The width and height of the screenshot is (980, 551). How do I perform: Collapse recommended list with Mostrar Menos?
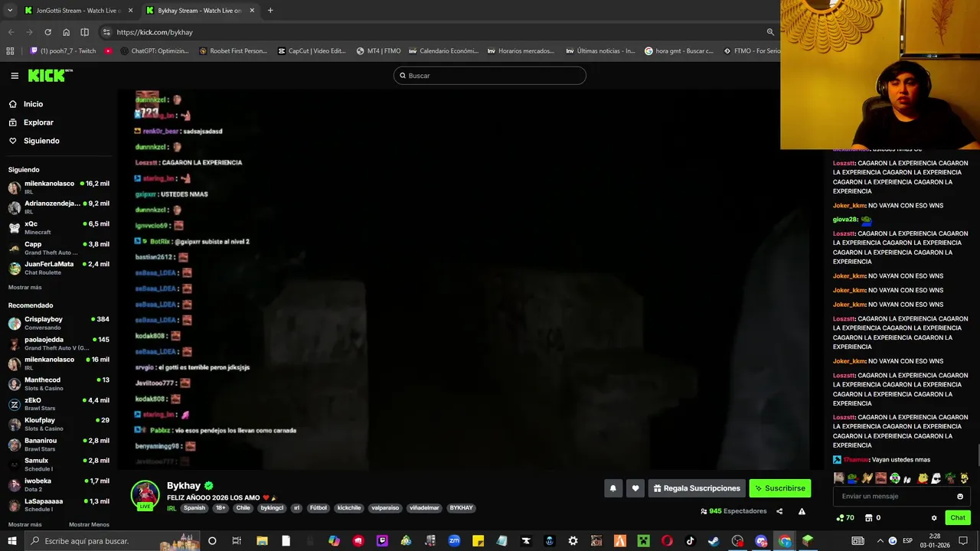[89, 525]
